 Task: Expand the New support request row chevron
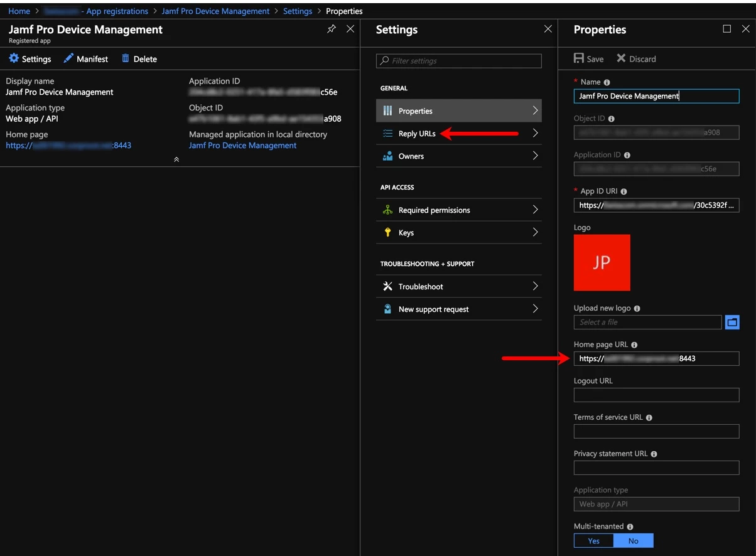[535, 309]
